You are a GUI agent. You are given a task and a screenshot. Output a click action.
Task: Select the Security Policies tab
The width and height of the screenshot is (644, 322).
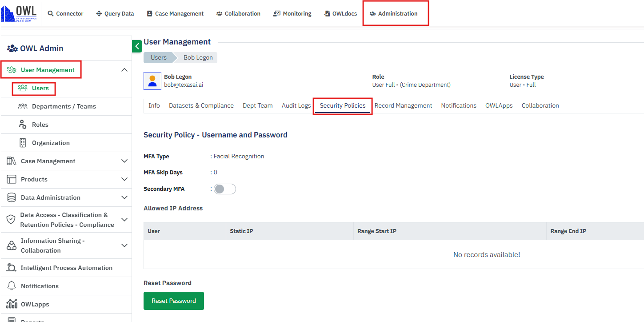343,105
